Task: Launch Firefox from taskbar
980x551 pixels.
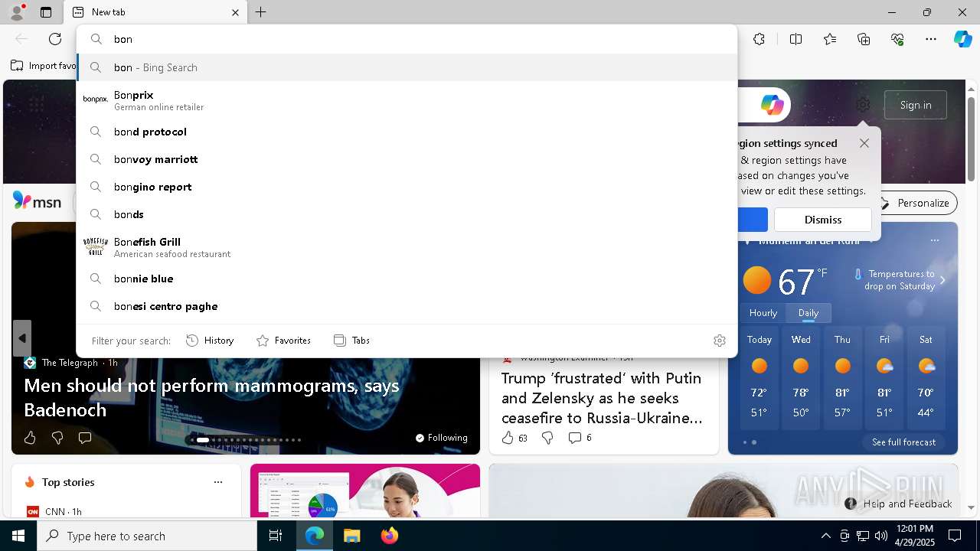Action: coord(389,536)
